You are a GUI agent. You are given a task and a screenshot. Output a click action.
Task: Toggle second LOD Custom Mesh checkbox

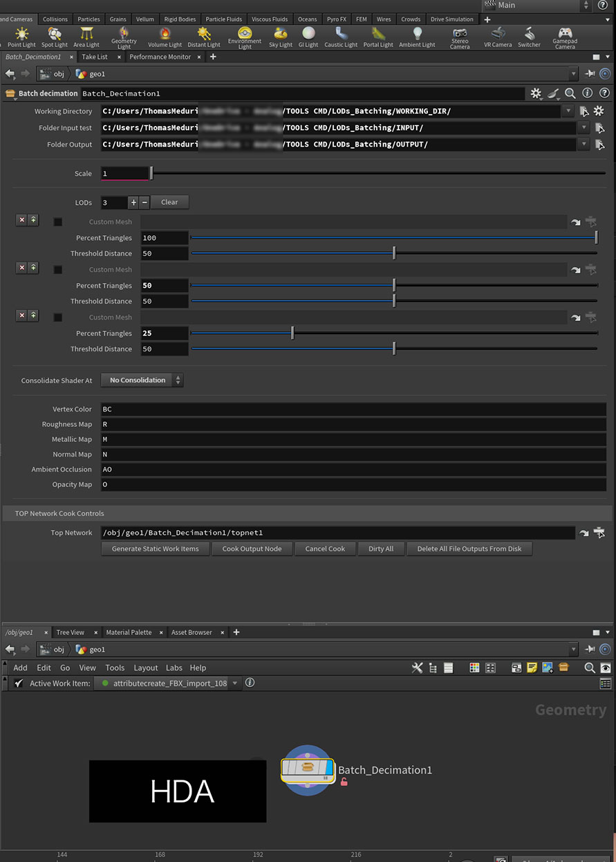[x=58, y=270]
